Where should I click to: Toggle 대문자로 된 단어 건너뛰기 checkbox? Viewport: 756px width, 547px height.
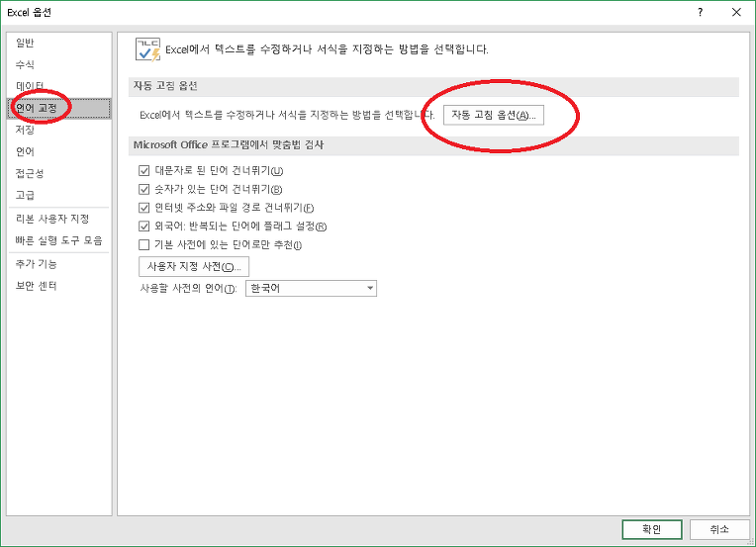pyautogui.click(x=143, y=170)
